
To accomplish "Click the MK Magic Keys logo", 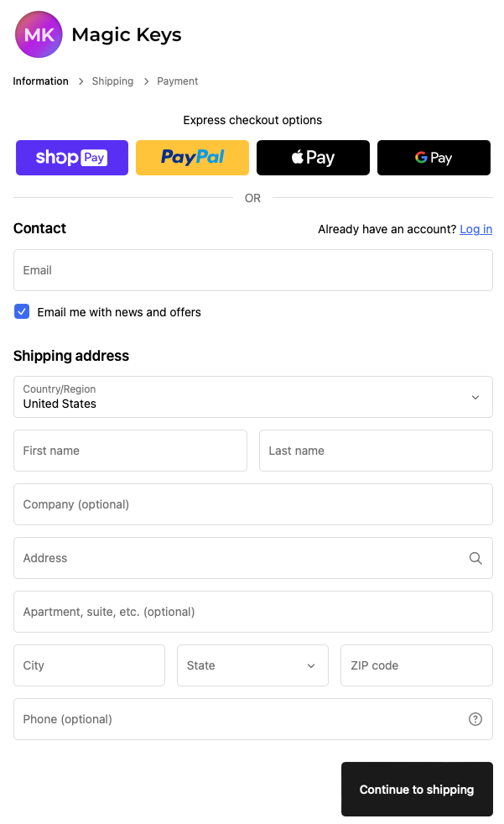I will [x=39, y=34].
